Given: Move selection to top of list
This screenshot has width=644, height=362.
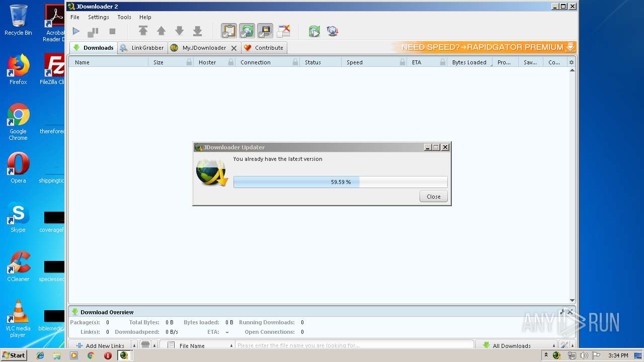Looking at the screenshot, I should click(143, 31).
